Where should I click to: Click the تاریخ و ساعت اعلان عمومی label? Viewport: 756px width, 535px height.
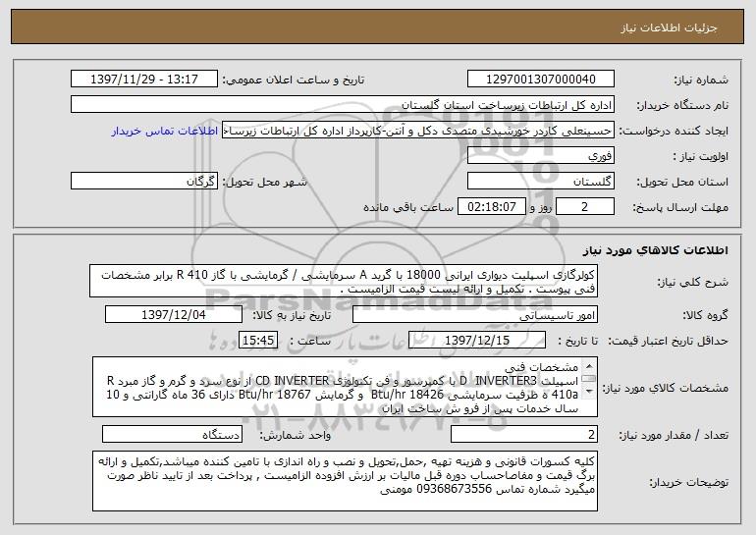pyautogui.click(x=294, y=80)
